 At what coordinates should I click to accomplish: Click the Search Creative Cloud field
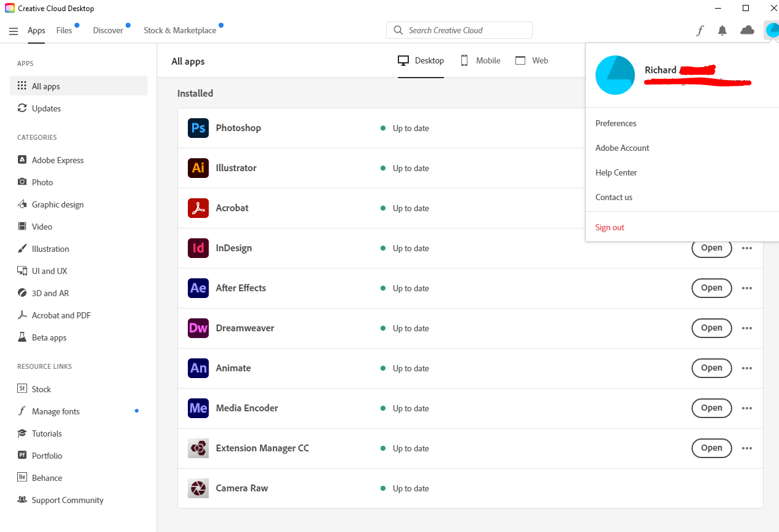coord(459,30)
